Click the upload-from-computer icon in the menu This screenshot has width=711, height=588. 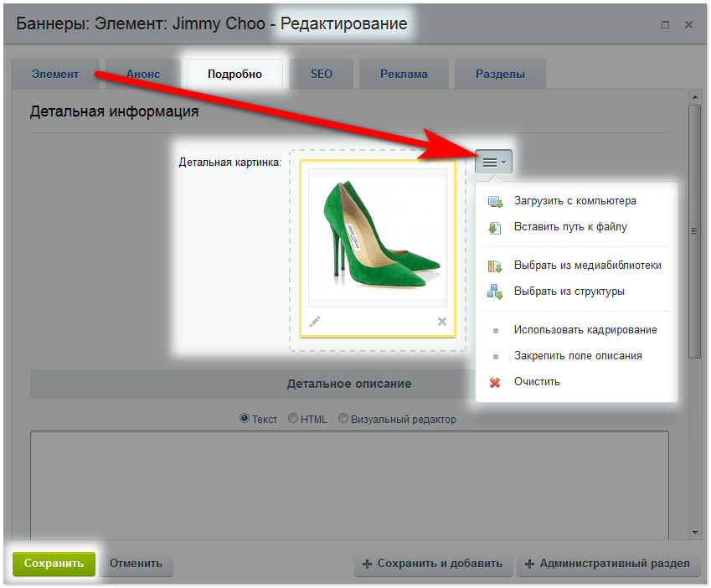pos(495,202)
